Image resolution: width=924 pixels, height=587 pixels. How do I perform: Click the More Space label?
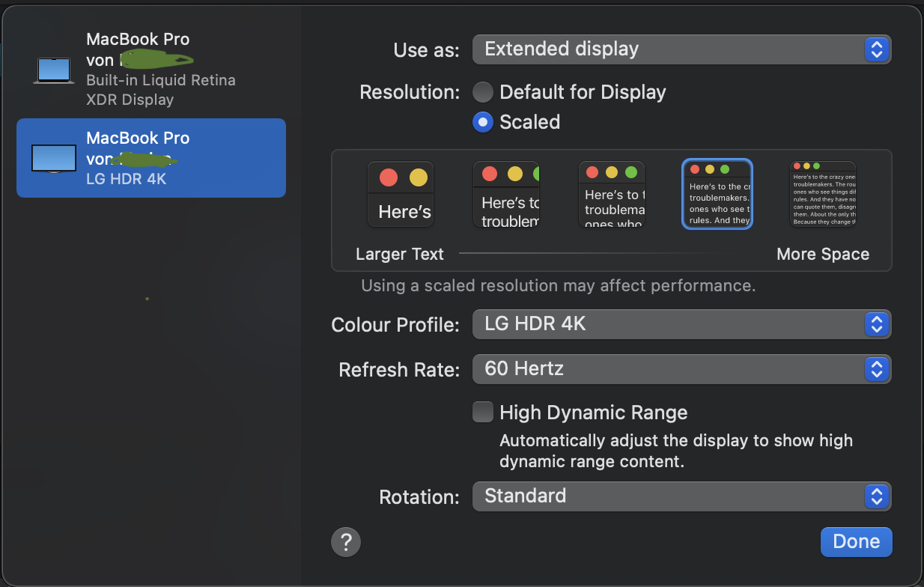pyautogui.click(x=823, y=254)
